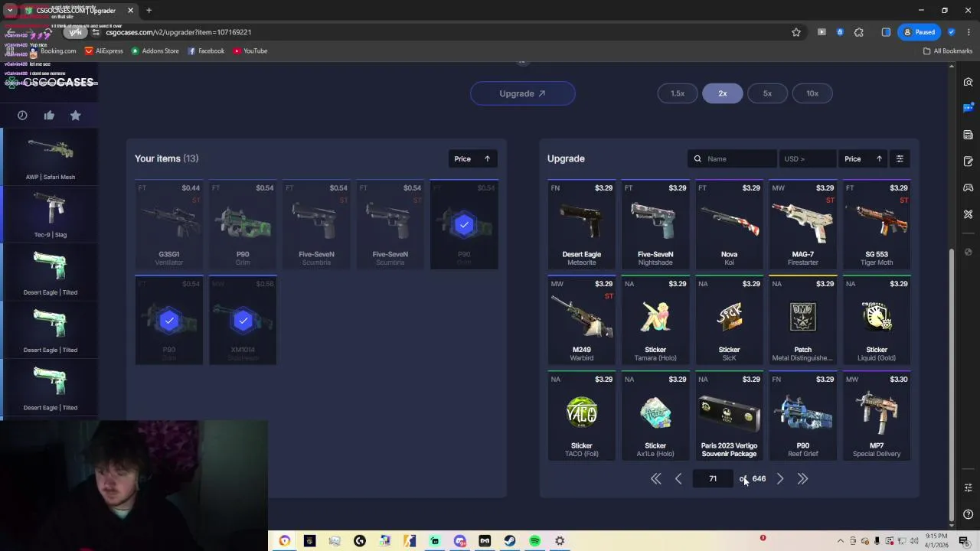Go to previous page of upgrade items
980x551 pixels.
click(678, 478)
